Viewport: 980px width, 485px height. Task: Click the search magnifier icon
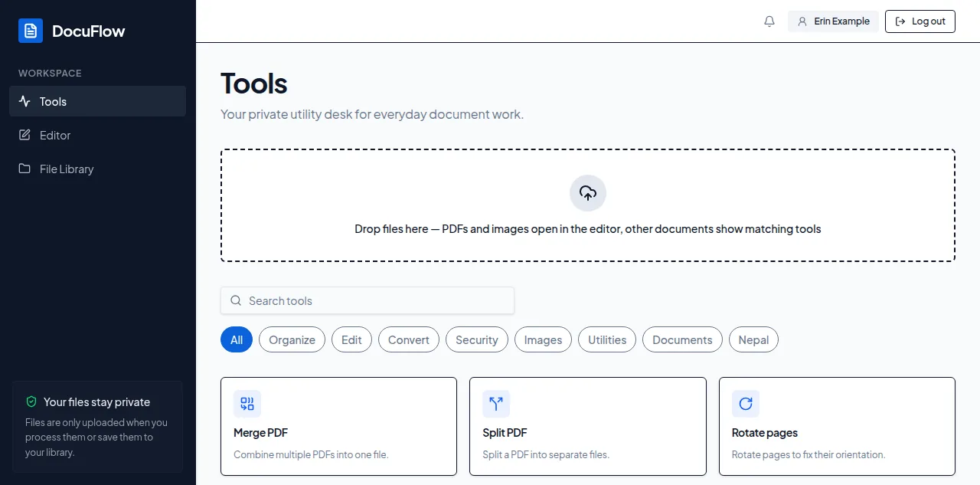pyautogui.click(x=235, y=300)
